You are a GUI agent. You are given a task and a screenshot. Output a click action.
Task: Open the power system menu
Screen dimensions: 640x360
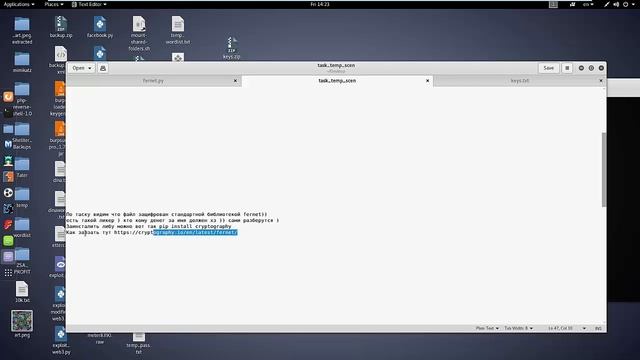628,4
